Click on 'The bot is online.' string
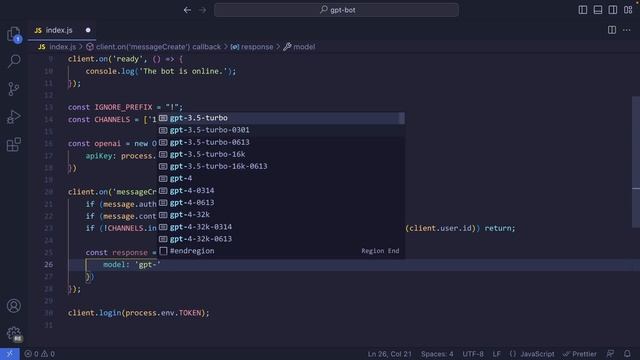Screen dimensions: 640x360 coord(182,71)
